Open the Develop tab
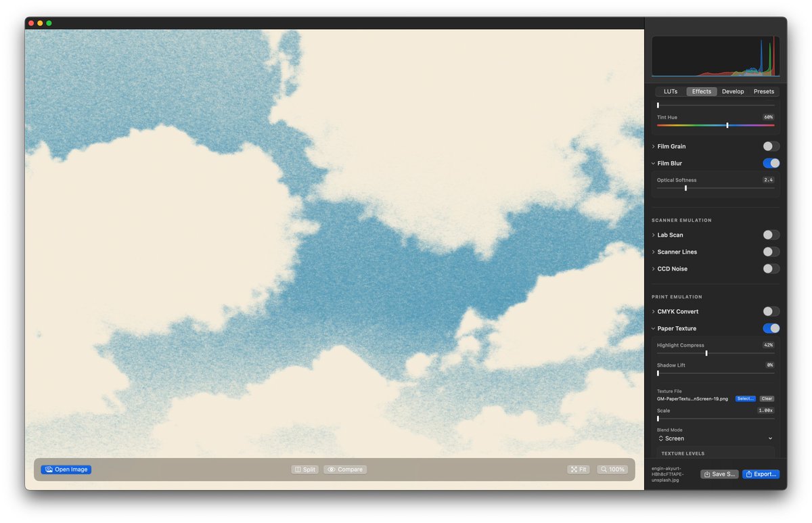The width and height of the screenshot is (812, 523). click(733, 91)
